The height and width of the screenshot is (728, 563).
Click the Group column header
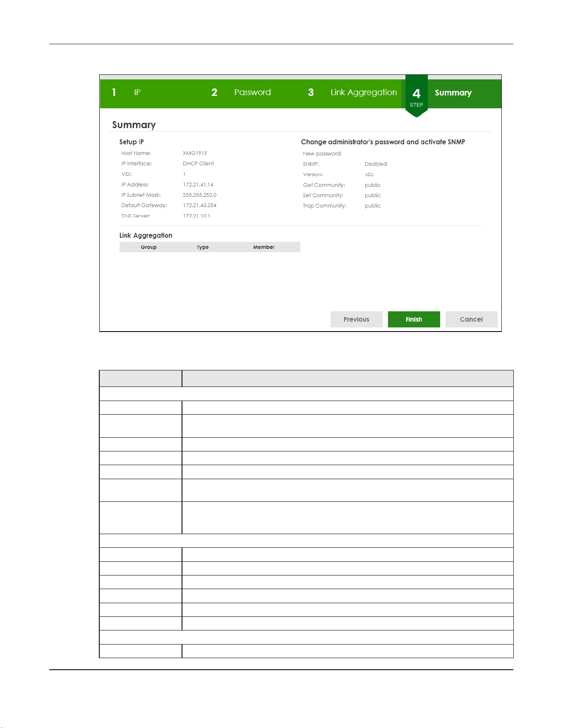pos(149,247)
